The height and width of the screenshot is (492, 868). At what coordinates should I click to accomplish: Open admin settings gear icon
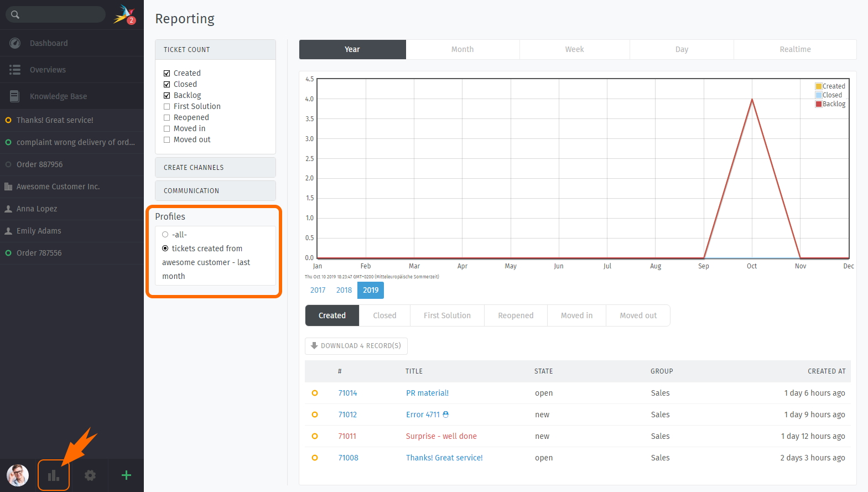click(x=90, y=475)
